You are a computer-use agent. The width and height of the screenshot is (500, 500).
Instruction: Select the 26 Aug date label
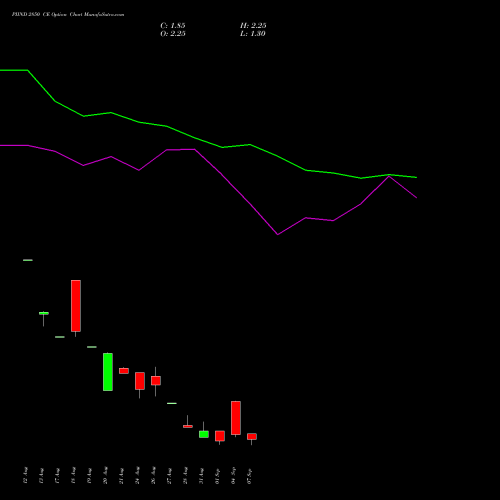click(x=154, y=475)
